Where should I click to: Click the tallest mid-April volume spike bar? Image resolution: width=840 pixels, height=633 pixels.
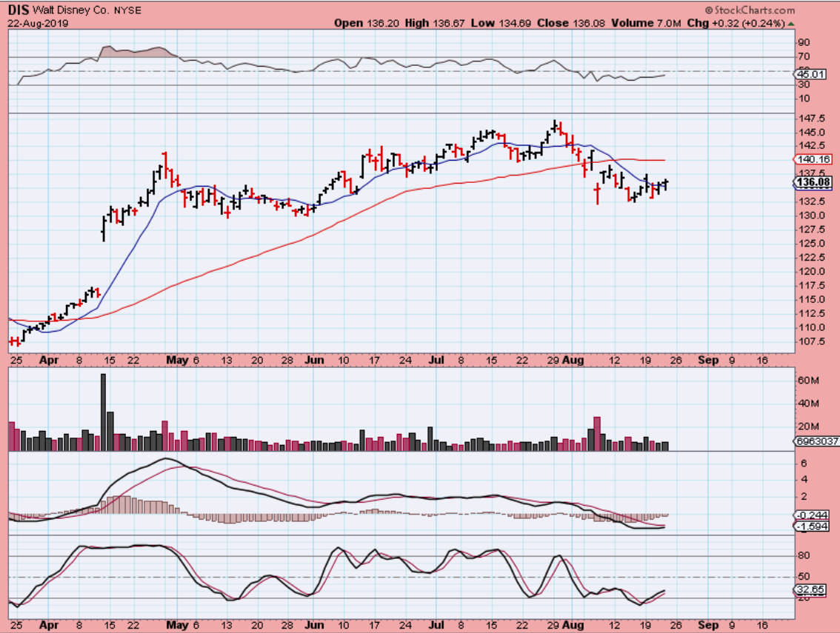click(x=104, y=412)
